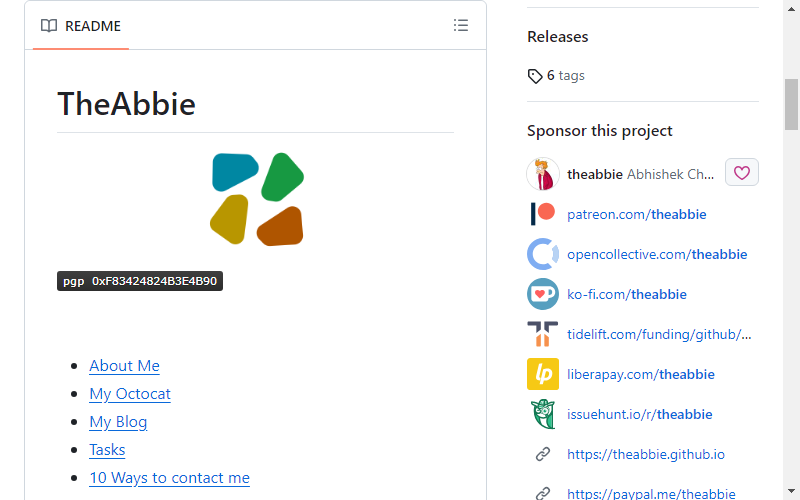Select the README tab
The image size is (800, 500).
tap(81, 26)
